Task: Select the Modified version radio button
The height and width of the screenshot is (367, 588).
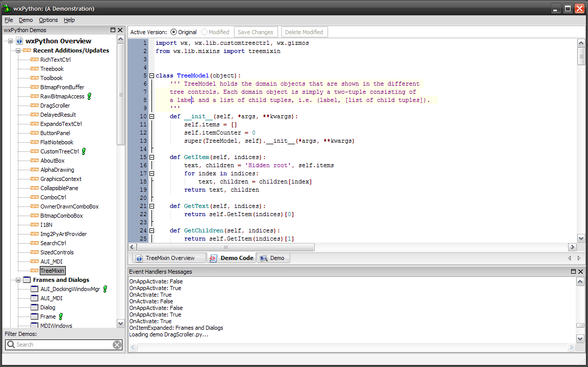Action: [204, 32]
